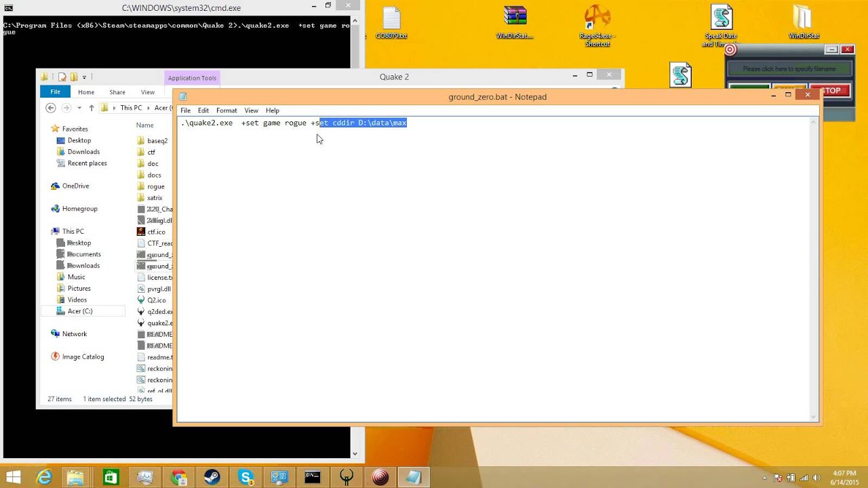The image size is (868, 488).
Task: Switch to the Quake taskbar icon
Action: [x=347, y=478]
